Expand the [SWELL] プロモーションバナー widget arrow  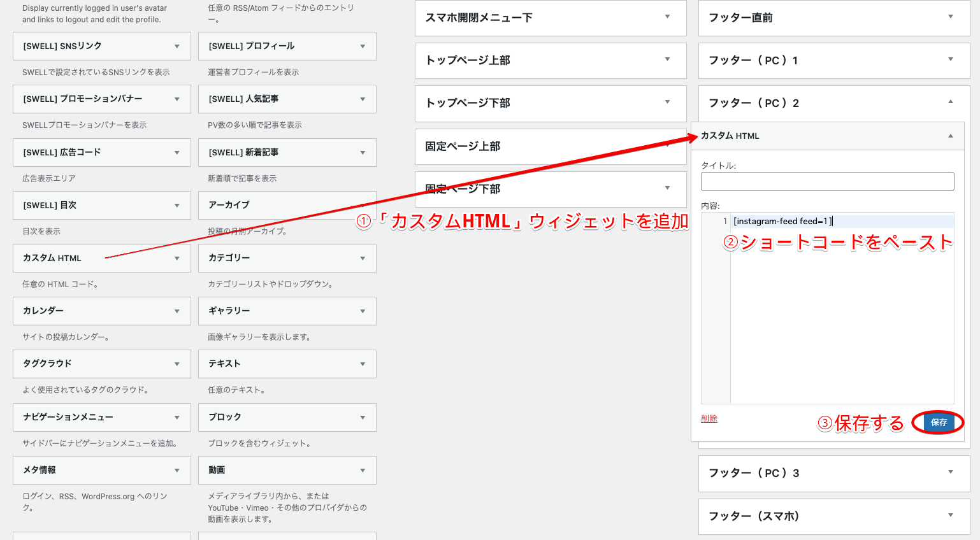tap(177, 99)
